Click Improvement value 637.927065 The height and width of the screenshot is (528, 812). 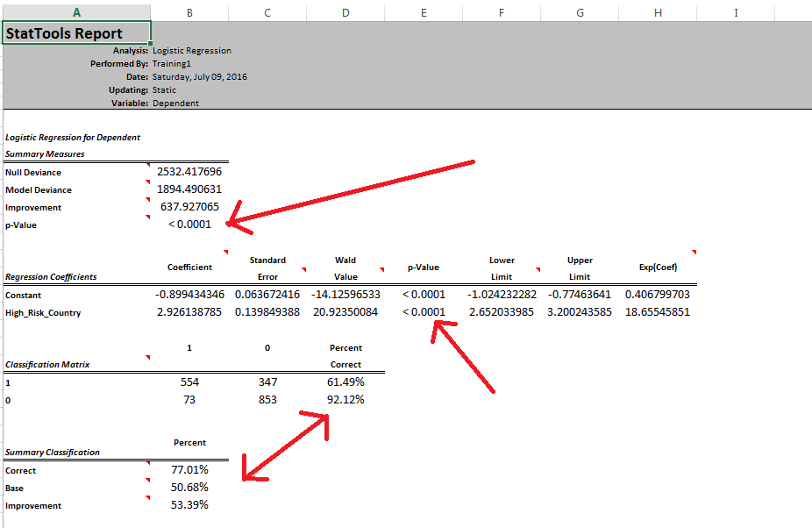189,207
